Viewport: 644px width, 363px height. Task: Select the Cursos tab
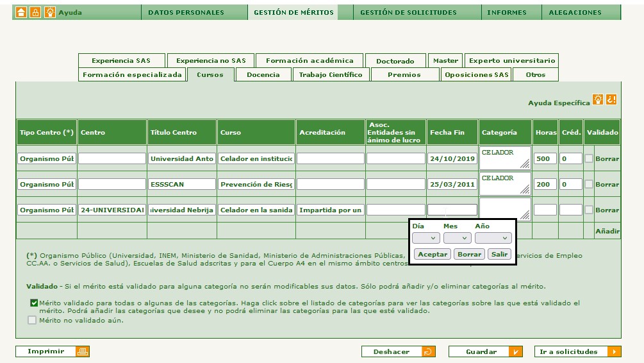click(210, 75)
